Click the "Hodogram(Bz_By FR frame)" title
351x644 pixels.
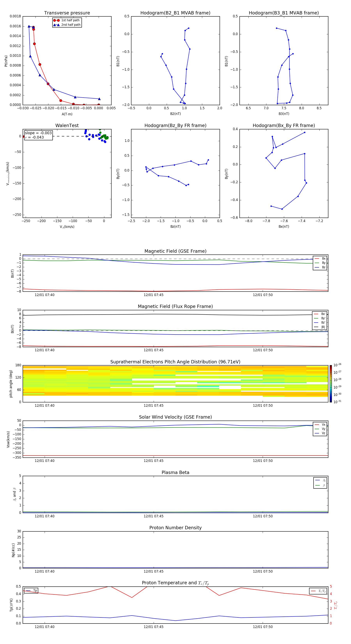pyautogui.click(x=175, y=125)
